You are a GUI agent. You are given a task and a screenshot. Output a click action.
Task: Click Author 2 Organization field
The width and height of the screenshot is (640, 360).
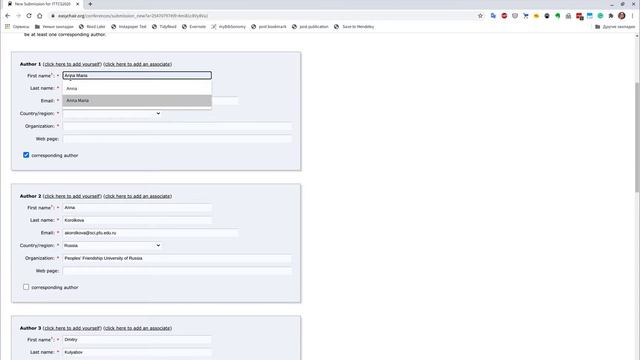coord(178,258)
